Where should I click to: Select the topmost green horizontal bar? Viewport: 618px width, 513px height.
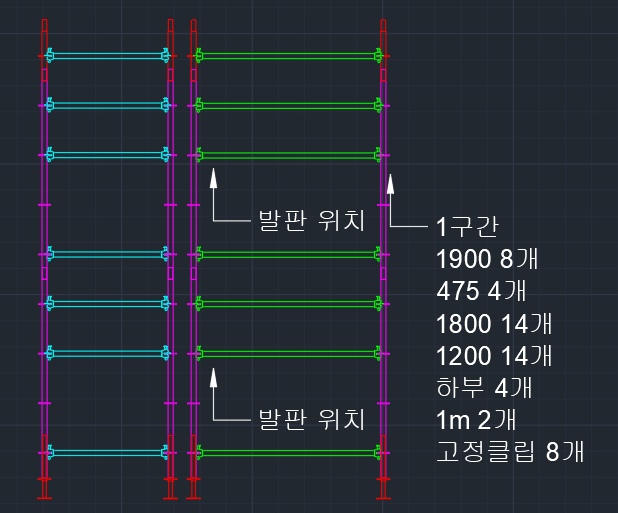[289, 56]
